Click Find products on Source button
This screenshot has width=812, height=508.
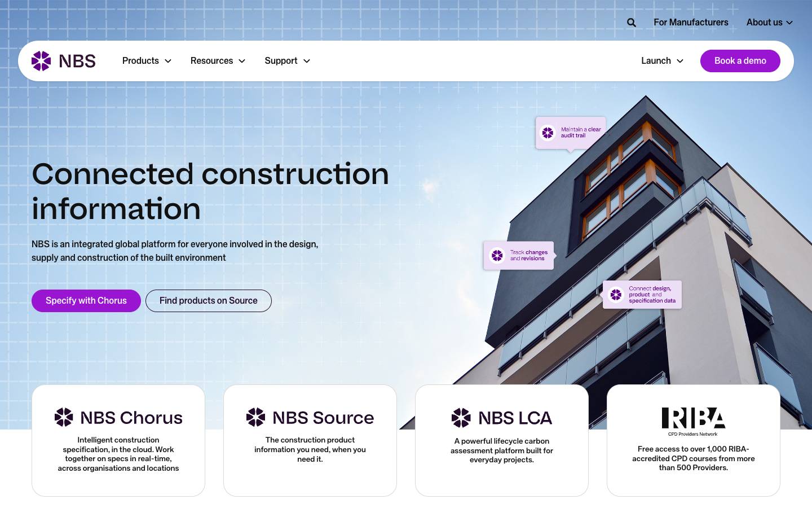(x=209, y=301)
